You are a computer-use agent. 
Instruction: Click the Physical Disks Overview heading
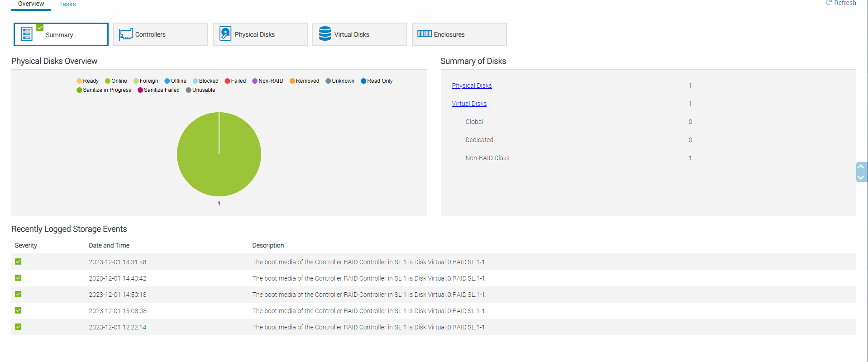(54, 61)
